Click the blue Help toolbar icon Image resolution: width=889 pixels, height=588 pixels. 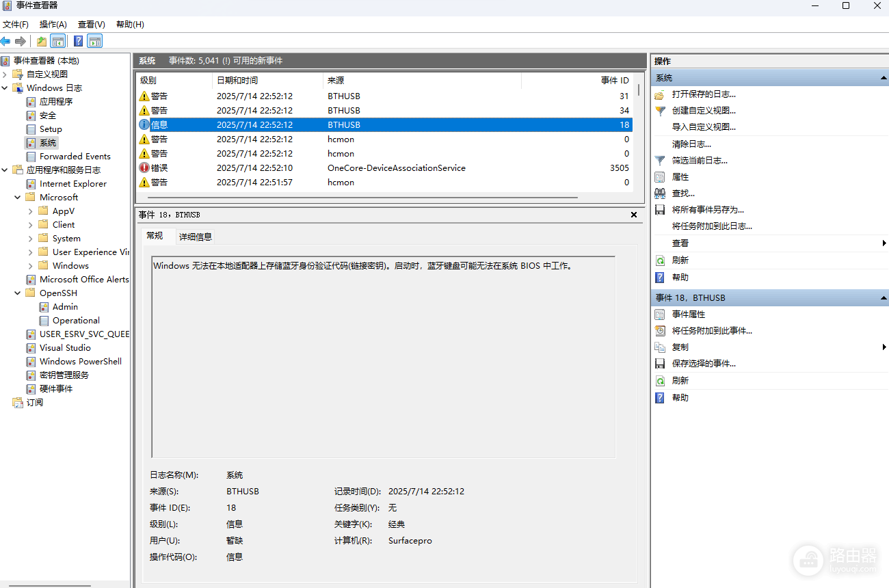tap(79, 41)
